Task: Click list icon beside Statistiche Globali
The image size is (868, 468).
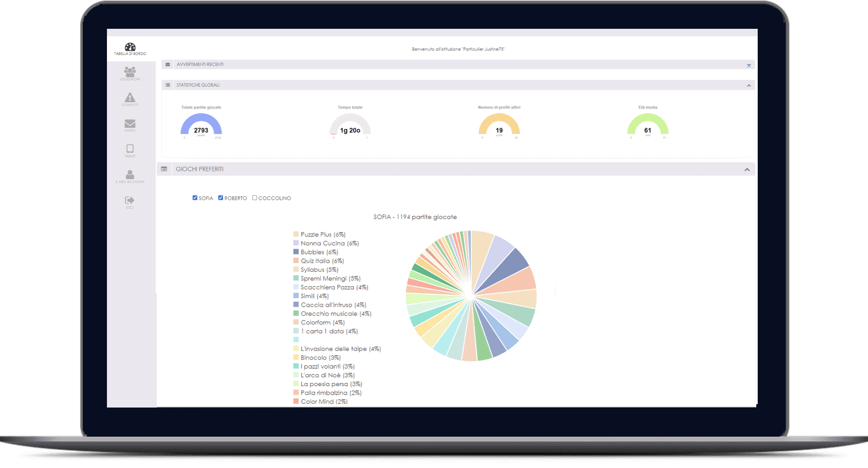Action: (167, 85)
